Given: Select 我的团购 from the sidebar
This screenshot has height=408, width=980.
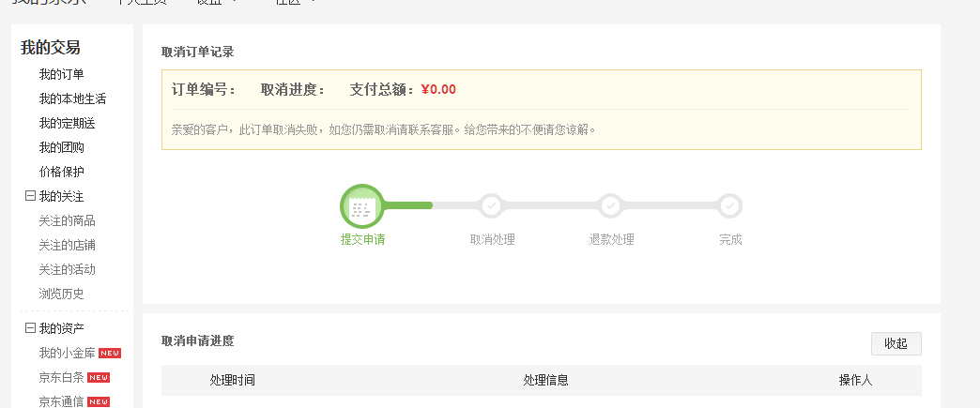Looking at the screenshot, I should (61, 147).
